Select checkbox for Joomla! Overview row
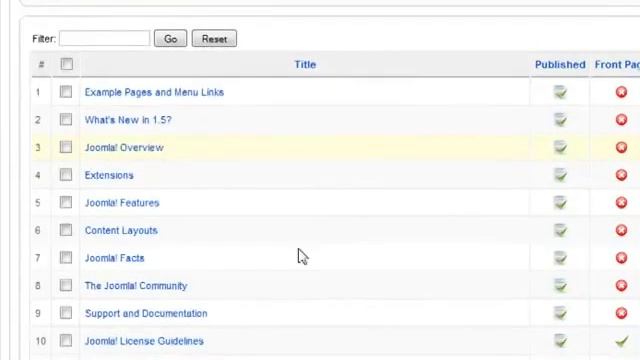This screenshot has height=360, width=640. coord(65,147)
